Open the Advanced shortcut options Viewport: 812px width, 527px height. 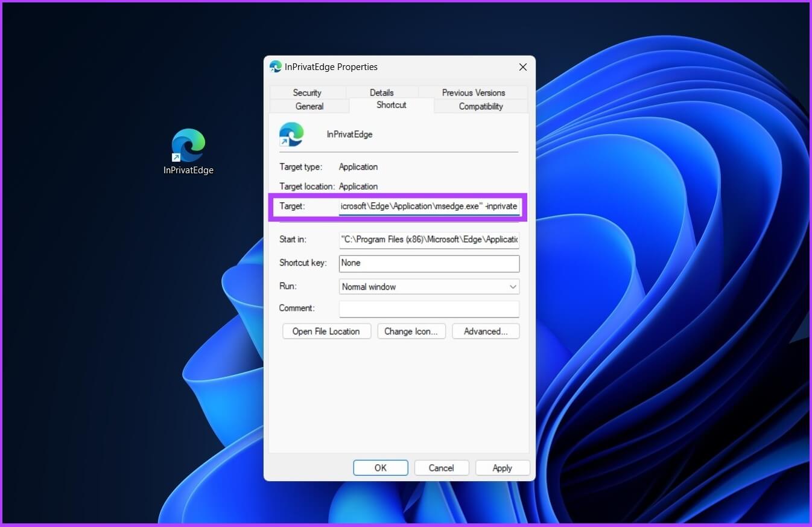pyautogui.click(x=486, y=331)
